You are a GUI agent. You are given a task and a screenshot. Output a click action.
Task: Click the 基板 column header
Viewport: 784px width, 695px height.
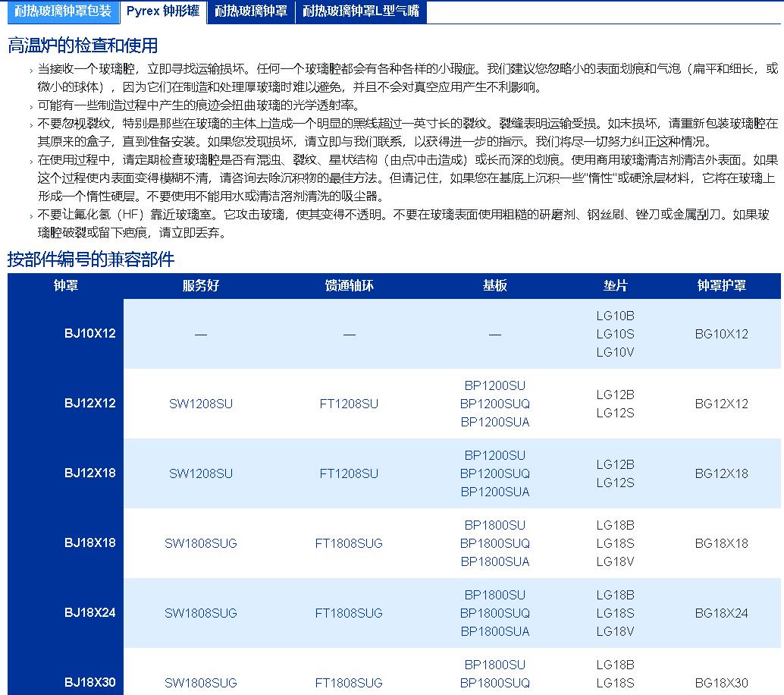[x=495, y=286]
